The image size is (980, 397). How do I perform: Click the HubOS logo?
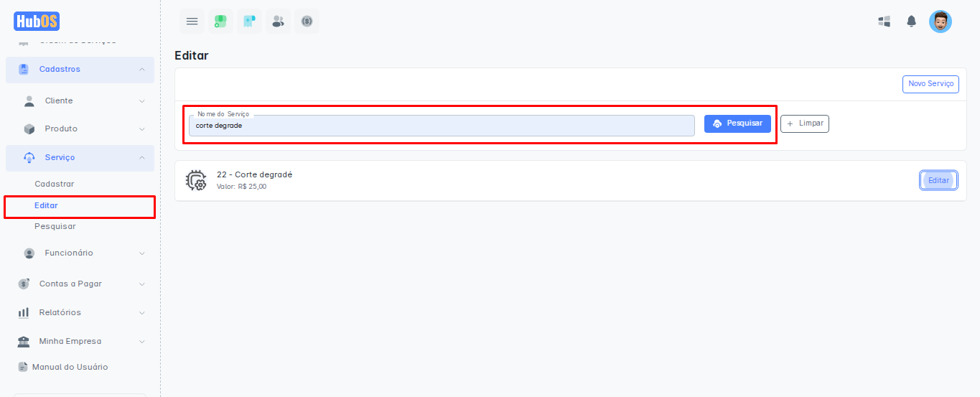pyautogui.click(x=37, y=21)
